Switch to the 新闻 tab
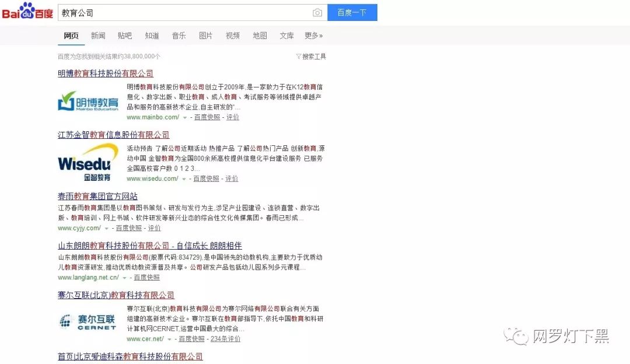Image resolution: width=630 pixels, height=364 pixels. 97,35
